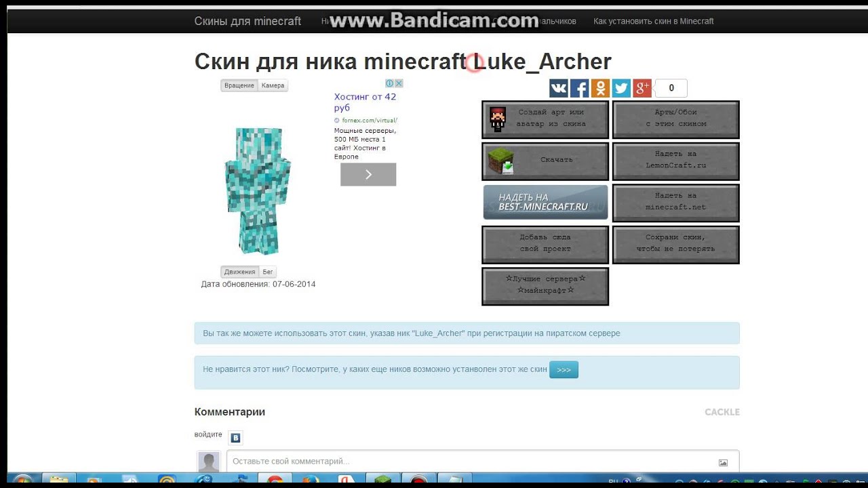Click the Мощные серверы ad description
The height and width of the screenshot is (488, 868).
point(366,144)
